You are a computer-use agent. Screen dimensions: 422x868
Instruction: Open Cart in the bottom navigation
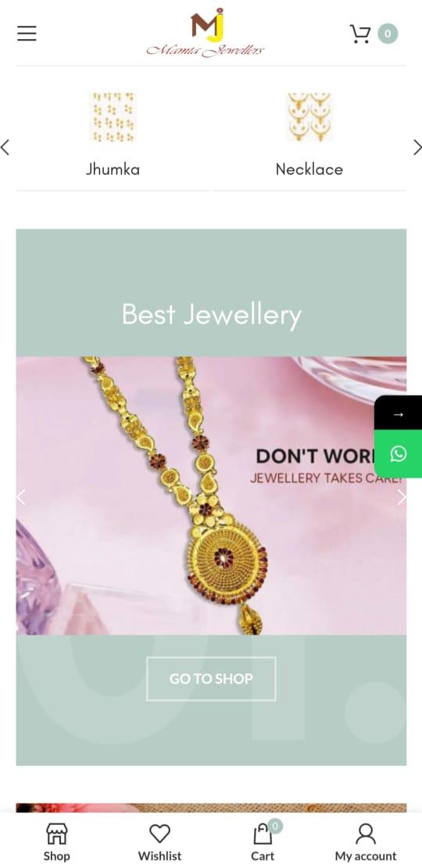tap(263, 842)
